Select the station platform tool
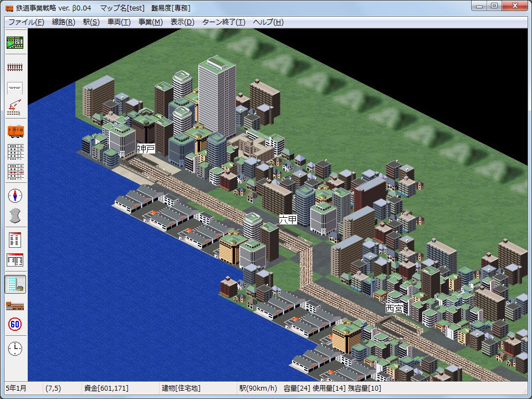Image resolution: width=532 pixels, height=399 pixels. tap(15, 88)
